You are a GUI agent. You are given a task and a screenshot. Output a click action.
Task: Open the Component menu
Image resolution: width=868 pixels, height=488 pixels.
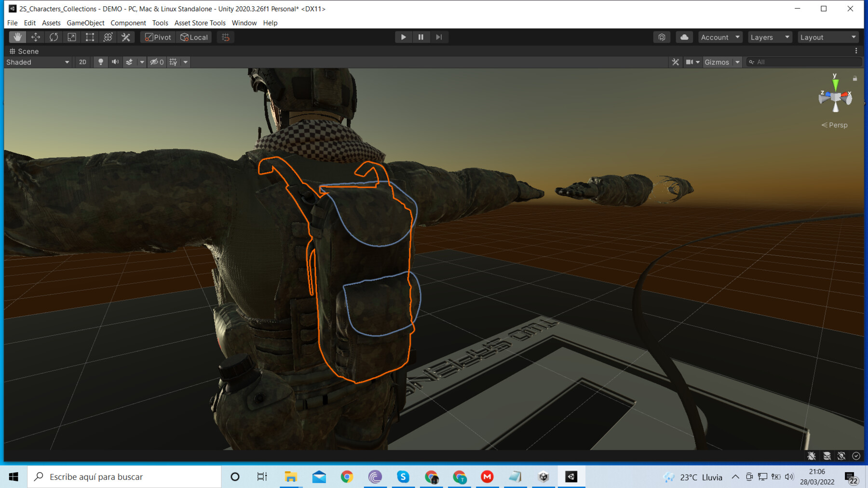pos(128,23)
